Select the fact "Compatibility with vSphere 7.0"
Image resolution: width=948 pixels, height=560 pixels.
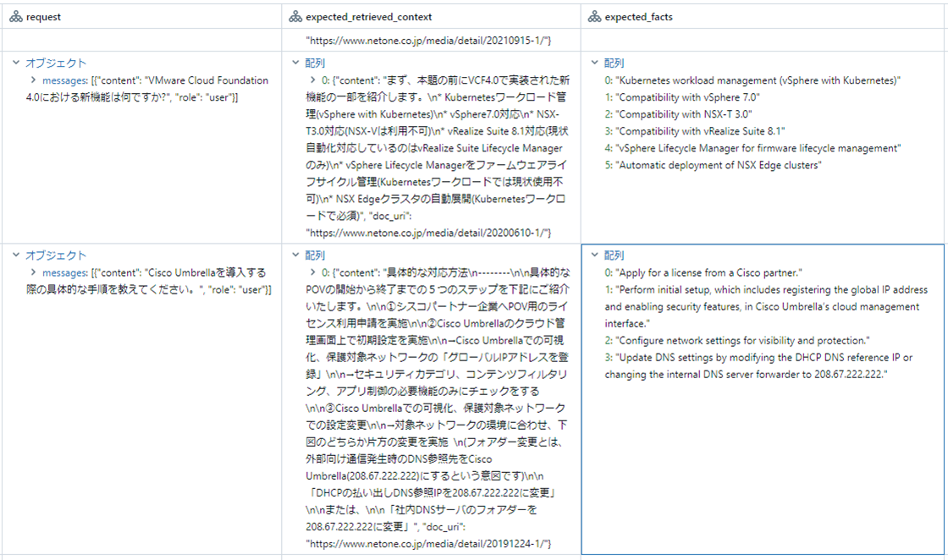688,97
